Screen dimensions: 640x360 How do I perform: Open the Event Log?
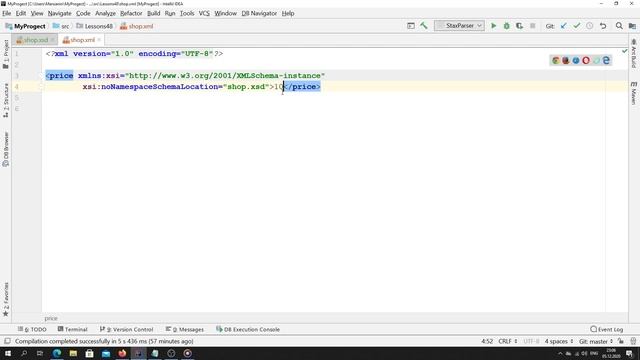point(607,329)
